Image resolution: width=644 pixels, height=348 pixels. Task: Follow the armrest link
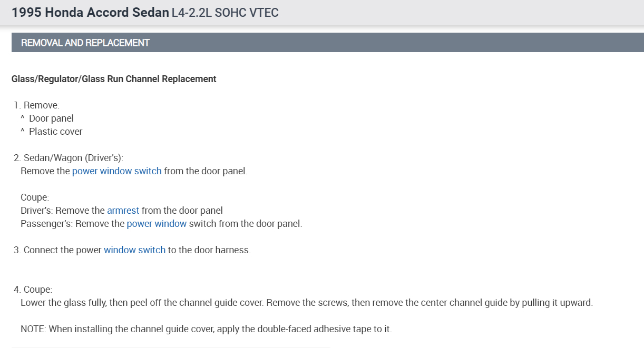pos(123,211)
